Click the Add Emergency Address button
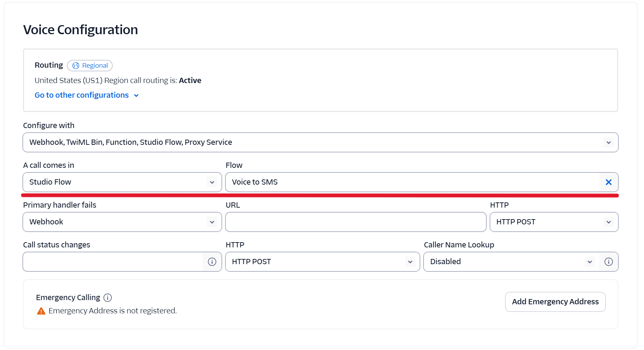The image size is (644, 350). pyautogui.click(x=555, y=302)
